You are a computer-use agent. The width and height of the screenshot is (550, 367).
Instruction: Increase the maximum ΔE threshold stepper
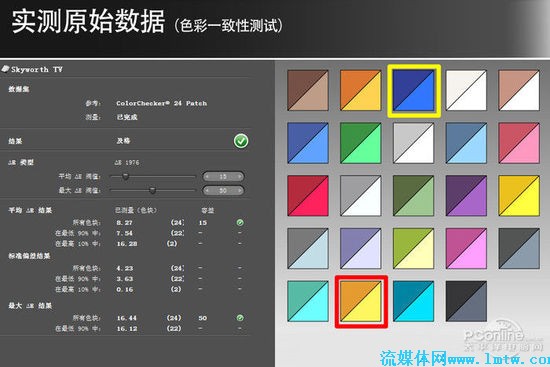(x=239, y=191)
